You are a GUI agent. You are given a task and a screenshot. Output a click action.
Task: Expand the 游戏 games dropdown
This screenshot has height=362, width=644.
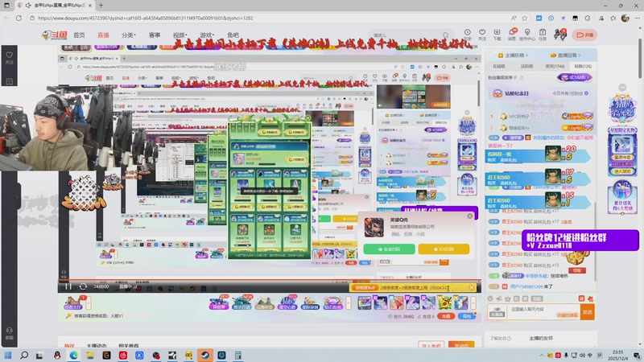(x=207, y=35)
